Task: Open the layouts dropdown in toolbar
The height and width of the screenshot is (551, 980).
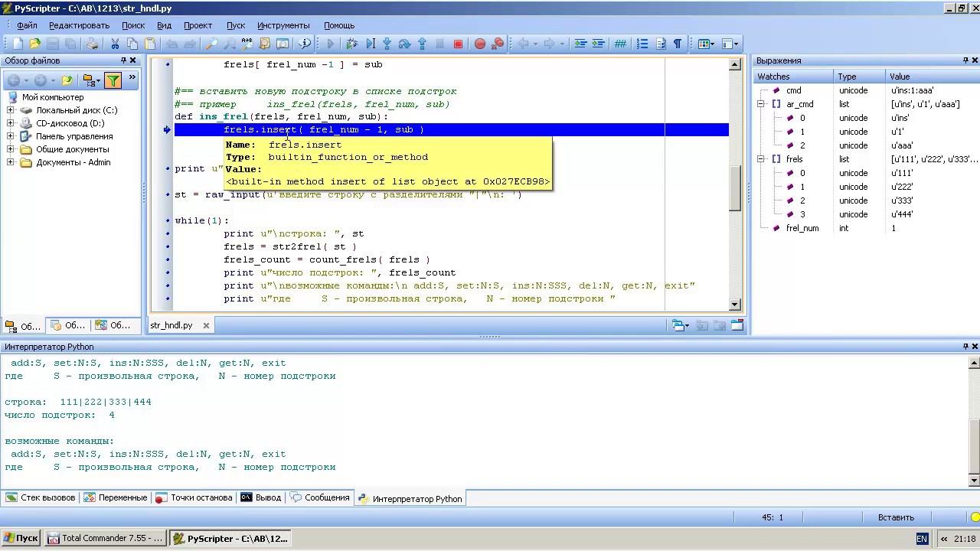Action: click(707, 44)
